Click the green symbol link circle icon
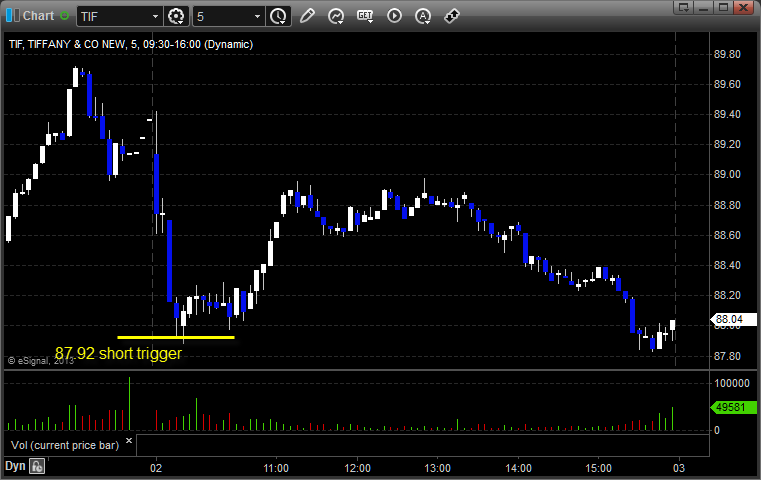Viewport: 761px width, 480px height. [65, 16]
